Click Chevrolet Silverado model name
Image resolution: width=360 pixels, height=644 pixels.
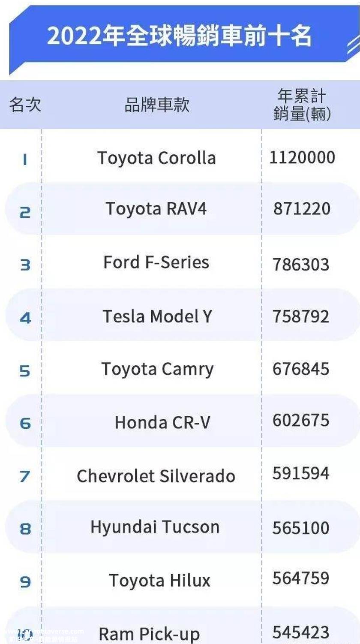click(x=156, y=476)
